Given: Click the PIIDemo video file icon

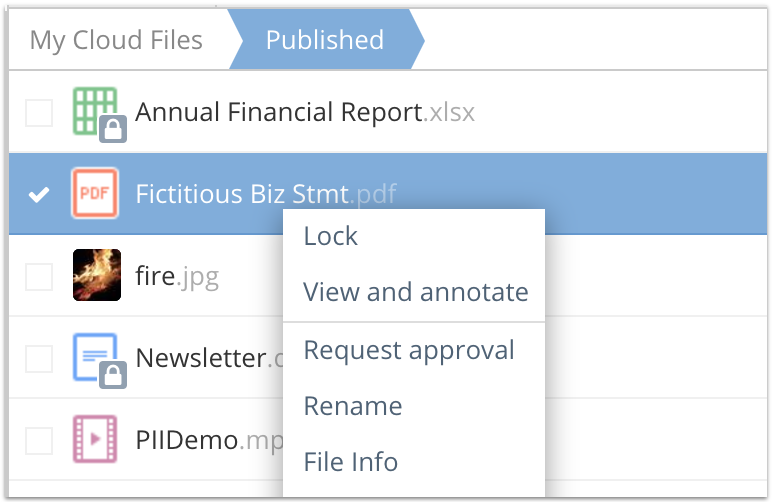Looking at the screenshot, I should pyautogui.click(x=96, y=439).
